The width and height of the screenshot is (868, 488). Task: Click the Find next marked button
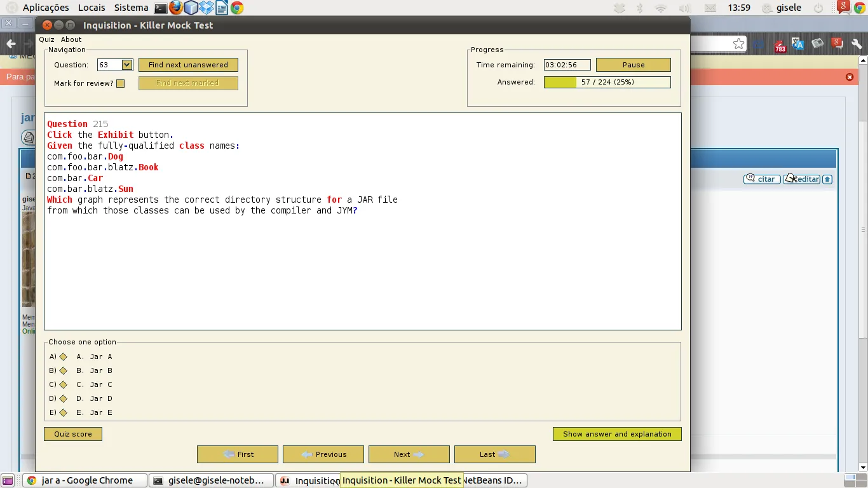pos(188,83)
